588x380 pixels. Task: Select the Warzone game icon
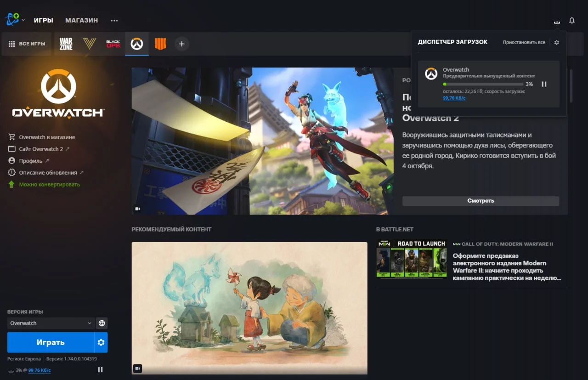tap(66, 44)
